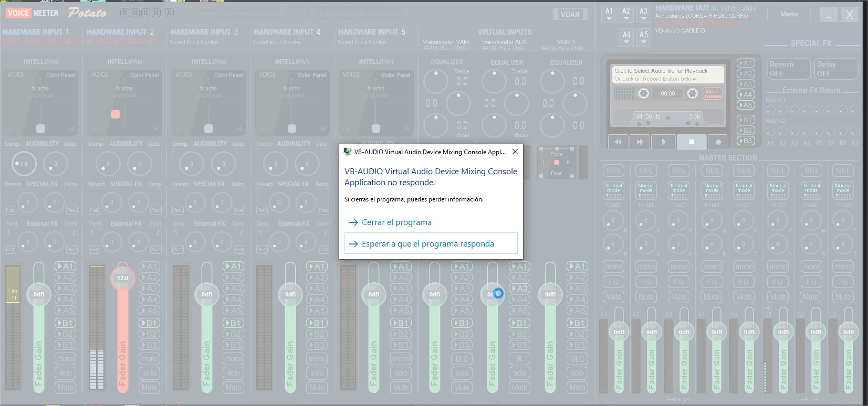Screen dimensions: 868x406
Task: Send Hardware Input 1 to bus B1
Action: click(x=66, y=323)
